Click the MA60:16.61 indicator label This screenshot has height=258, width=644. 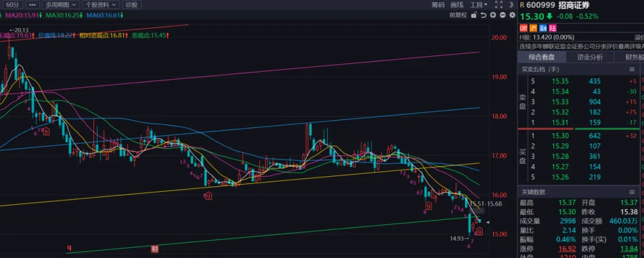pos(105,15)
